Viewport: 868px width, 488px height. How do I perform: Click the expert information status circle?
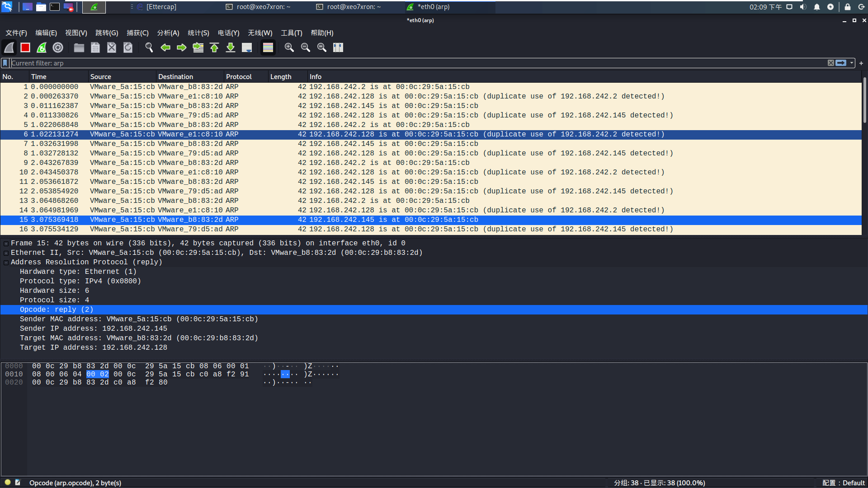click(x=8, y=483)
